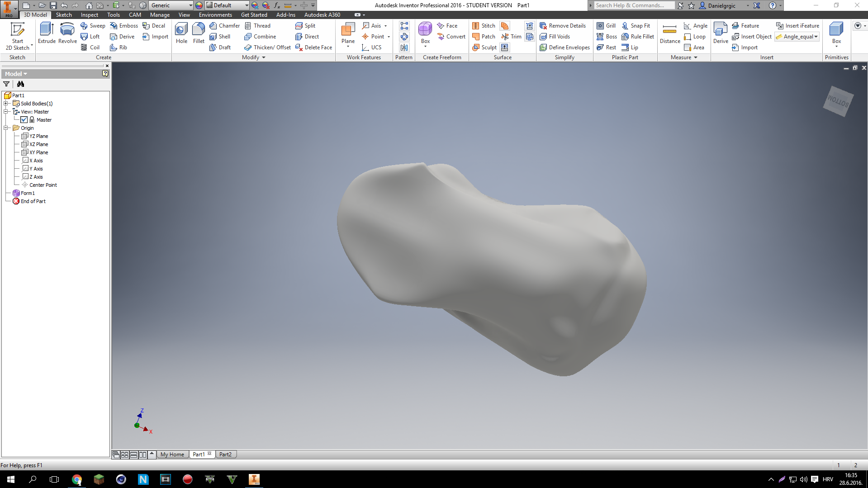The width and height of the screenshot is (868, 488).
Task: Expand the Solid Bodies(1) node
Action: 6,104
